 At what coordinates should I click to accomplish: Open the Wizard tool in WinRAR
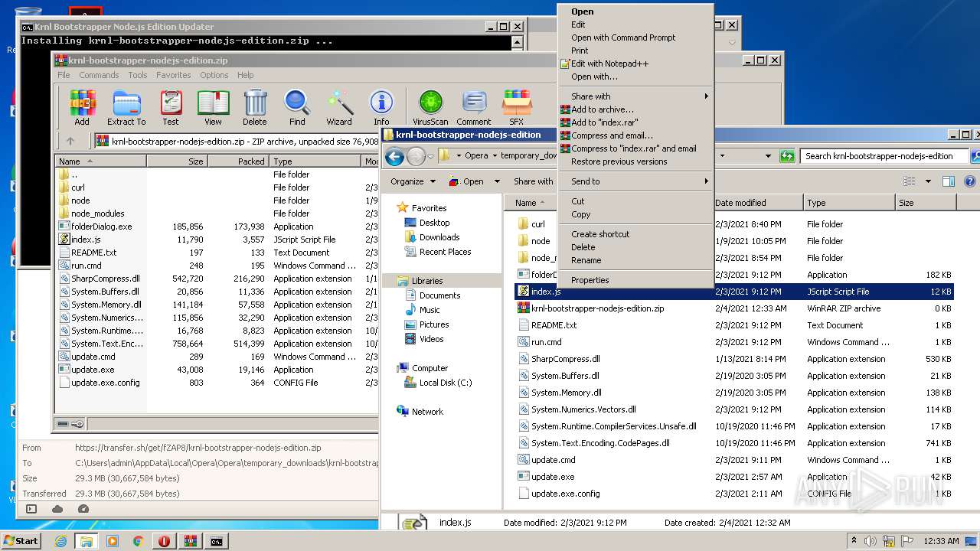339,107
